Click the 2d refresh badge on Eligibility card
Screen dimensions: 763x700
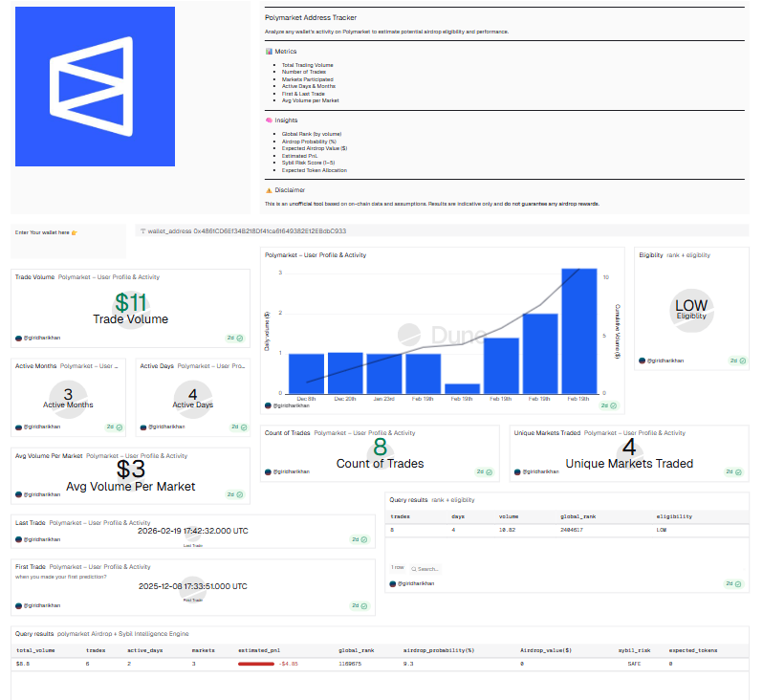738,361
